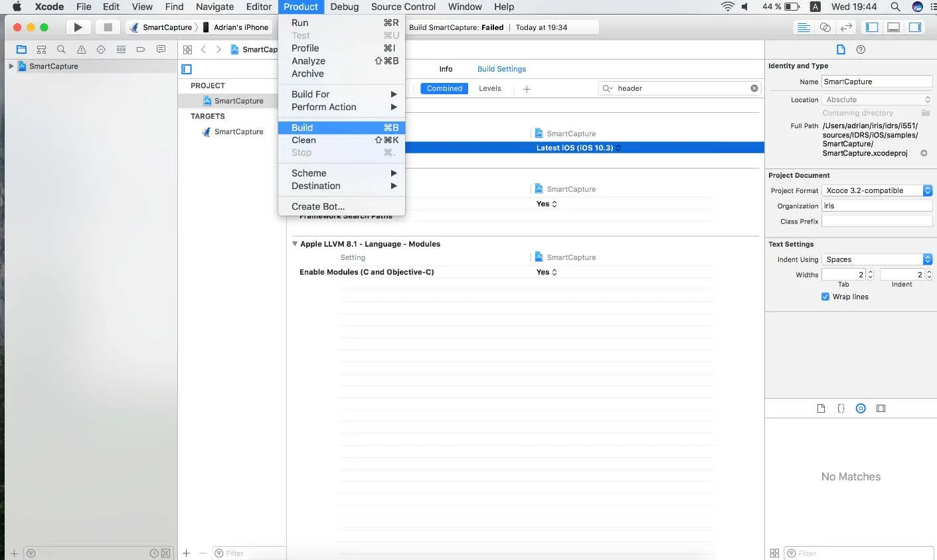This screenshot has width=937, height=560.
Task: Click the Run play button in toolbar
Action: click(x=78, y=27)
